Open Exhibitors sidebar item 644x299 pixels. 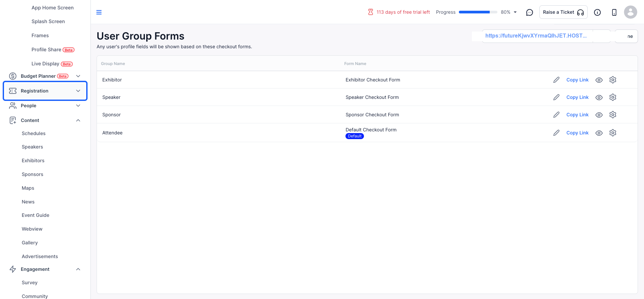(x=33, y=161)
